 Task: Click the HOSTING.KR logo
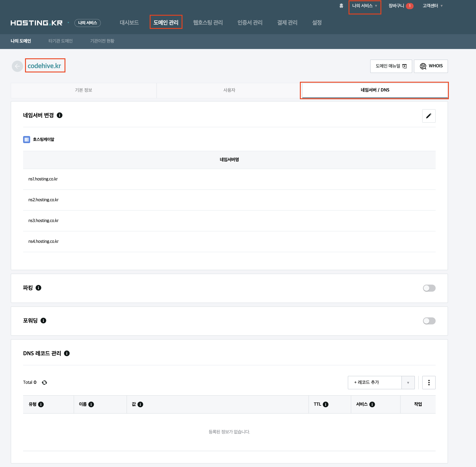pos(36,23)
